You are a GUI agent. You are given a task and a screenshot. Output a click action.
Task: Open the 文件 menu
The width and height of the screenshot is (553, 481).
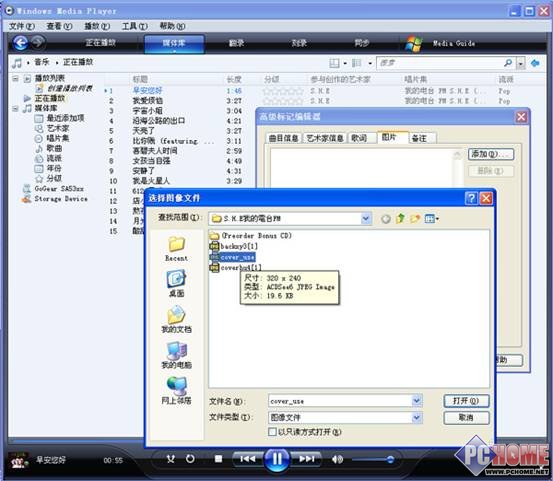22,26
